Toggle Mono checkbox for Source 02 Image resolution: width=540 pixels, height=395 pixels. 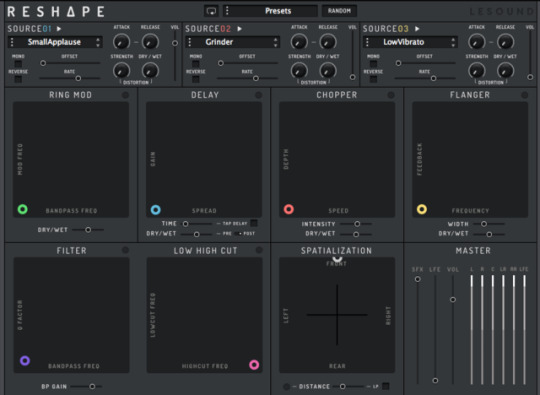(x=196, y=64)
